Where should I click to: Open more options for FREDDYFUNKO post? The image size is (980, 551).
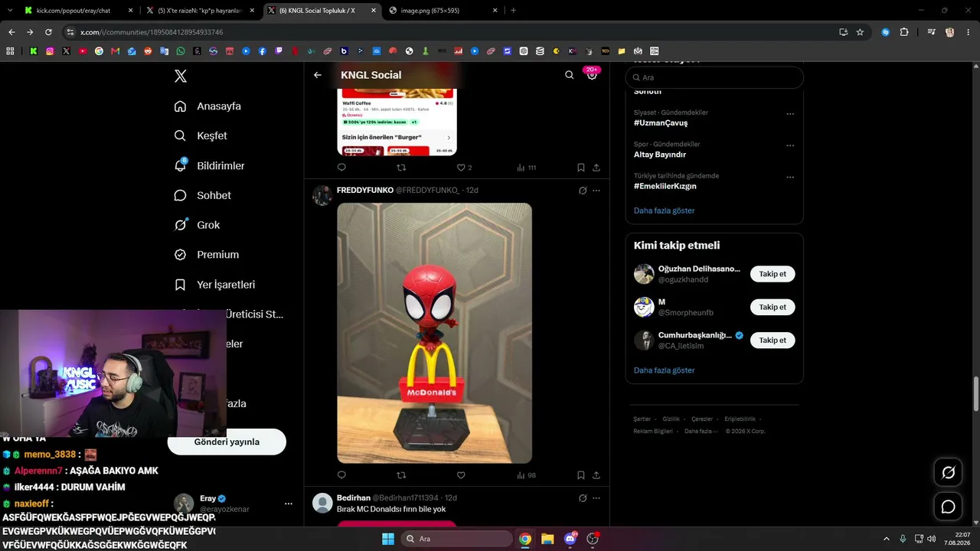[596, 191]
